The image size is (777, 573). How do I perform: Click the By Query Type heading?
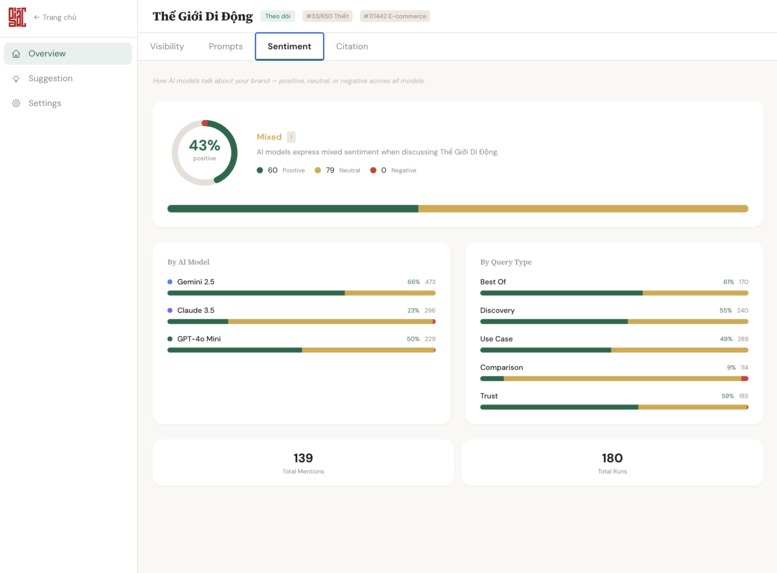click(505, 262)
